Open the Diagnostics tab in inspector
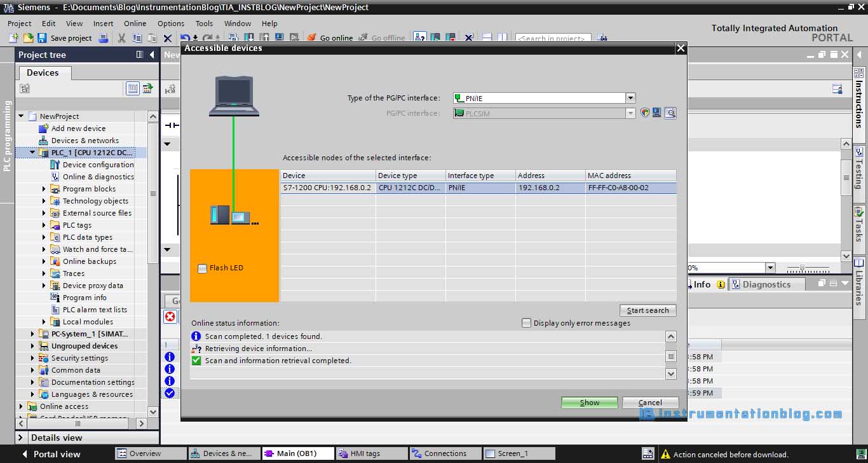This screenshot has width=868, height=463. (x=766, y=284)
